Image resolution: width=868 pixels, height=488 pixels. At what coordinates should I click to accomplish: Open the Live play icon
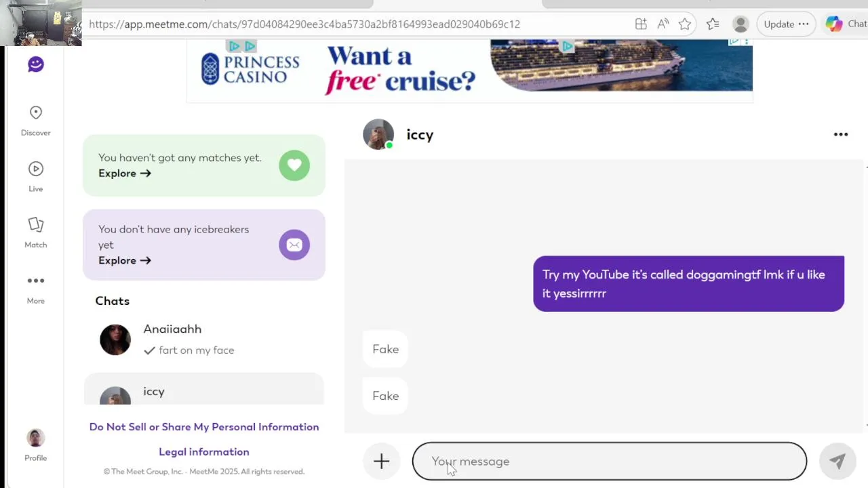pos(36,169)
